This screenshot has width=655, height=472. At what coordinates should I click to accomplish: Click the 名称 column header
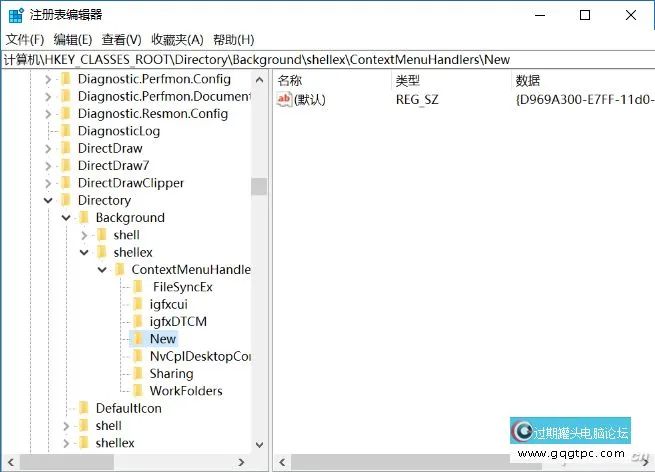[289, 81]
